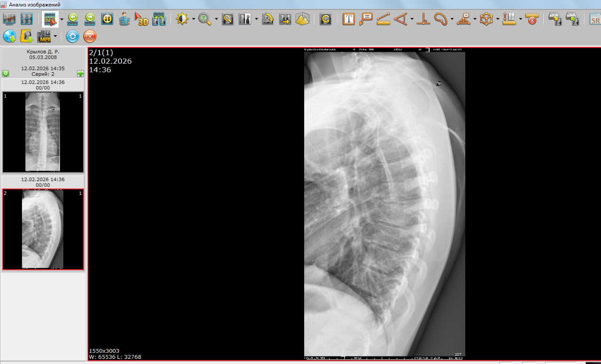
Task: Click the 3D cursor tool icon
Action: click(141, 19)
